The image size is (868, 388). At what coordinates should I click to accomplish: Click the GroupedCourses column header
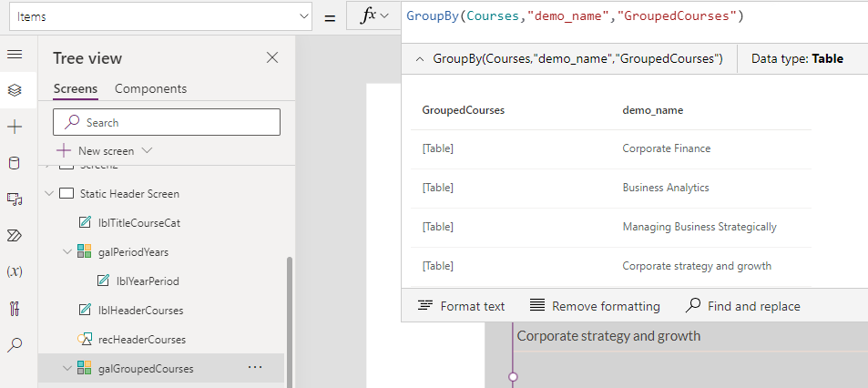(x=464, y=110)
